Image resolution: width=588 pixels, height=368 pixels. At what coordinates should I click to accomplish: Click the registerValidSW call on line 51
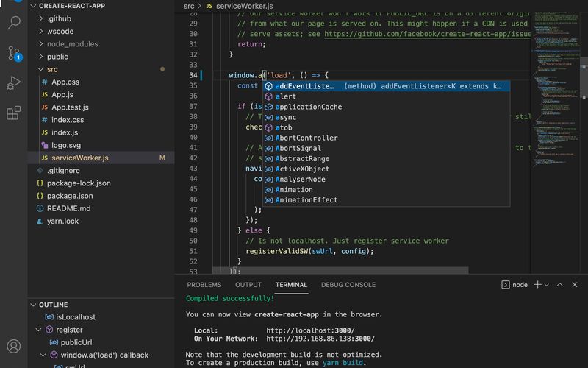coord(277,251)
